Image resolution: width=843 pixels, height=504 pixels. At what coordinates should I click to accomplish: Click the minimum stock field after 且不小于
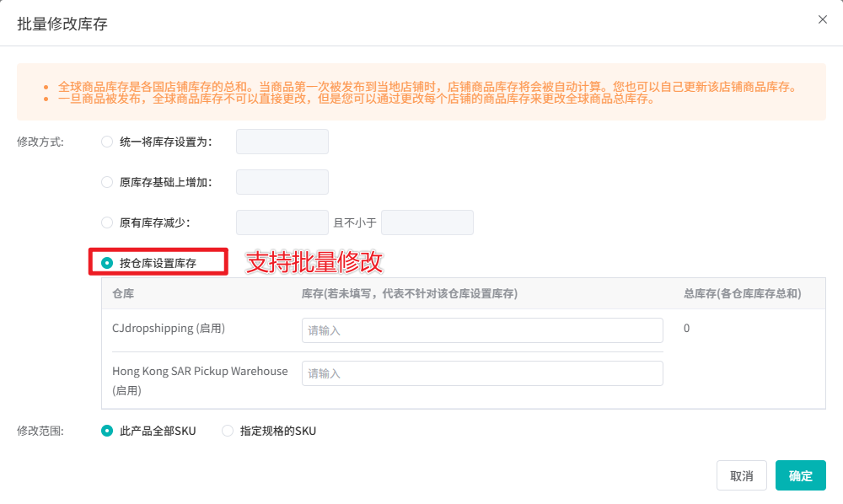pos(427,223)
